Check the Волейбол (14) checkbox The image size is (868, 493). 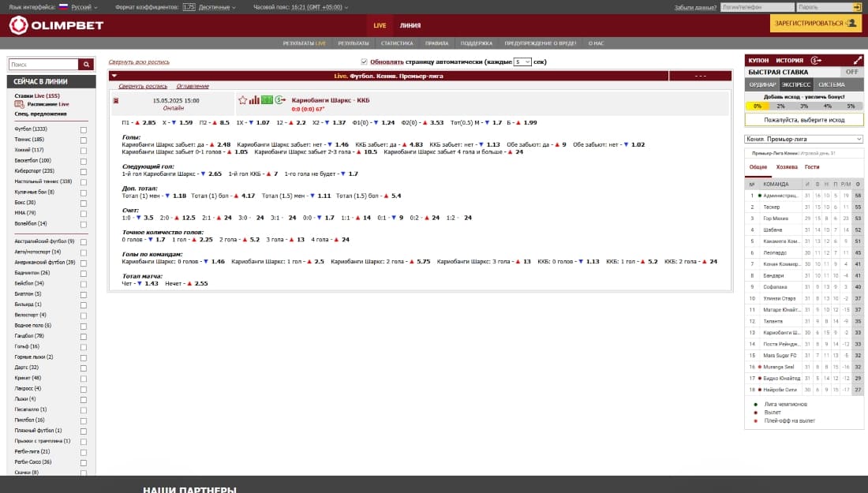[84, 225]
